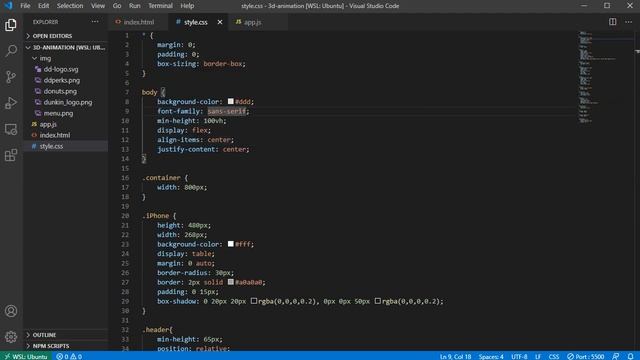Open the Remote Explorer view
The height and width of the screenshot is (360, 640).
[11, 129]
